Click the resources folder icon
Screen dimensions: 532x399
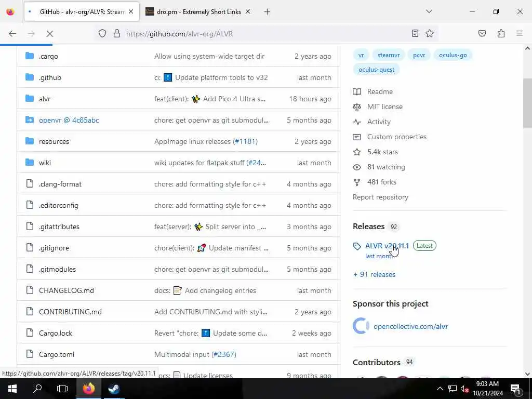coord(30,141)
